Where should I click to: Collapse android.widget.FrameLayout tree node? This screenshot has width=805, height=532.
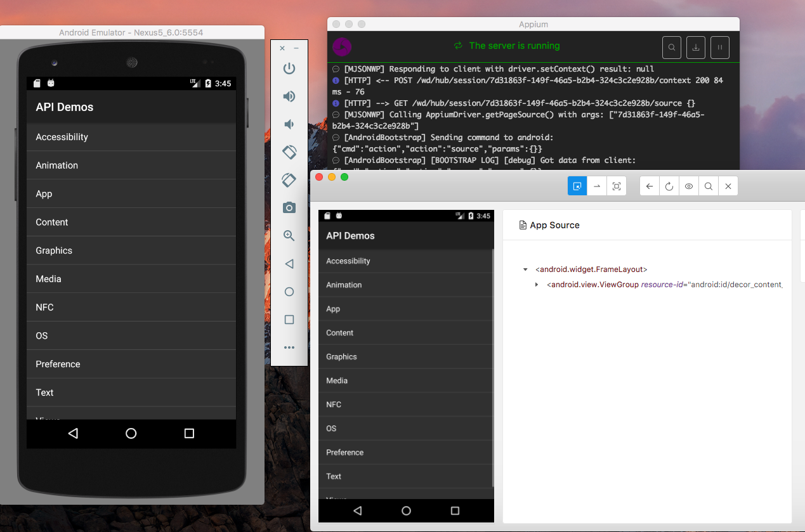point(525,269)
